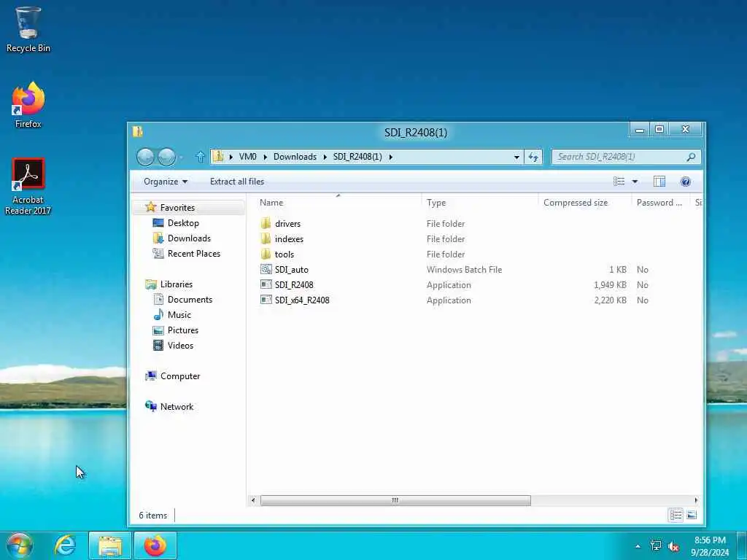Show hidden system tray icons

coord(638,546)
